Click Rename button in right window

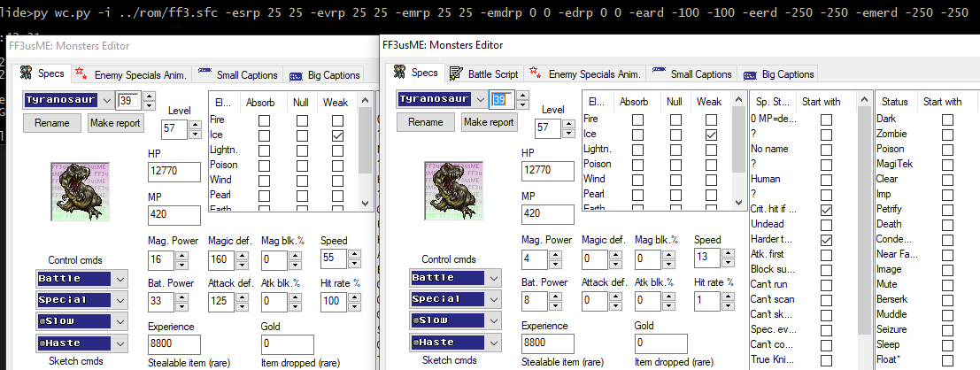pos(426,122)
